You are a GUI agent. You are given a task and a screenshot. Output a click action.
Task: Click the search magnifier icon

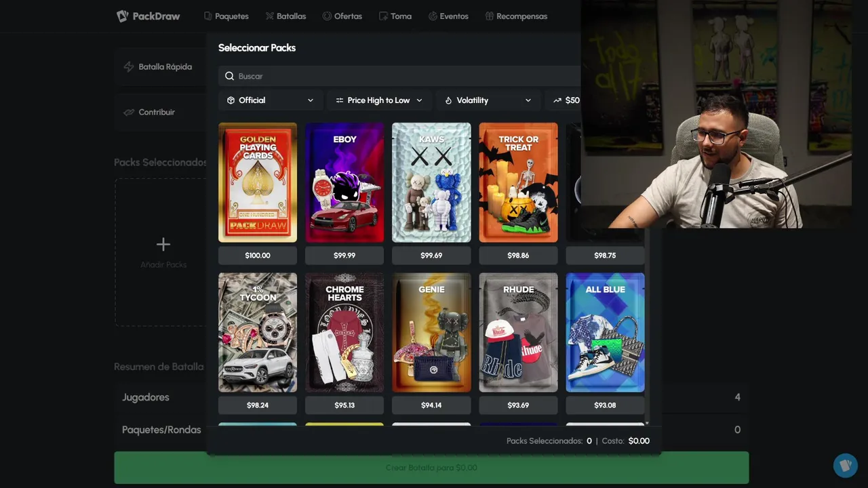(x=230, y=76)
